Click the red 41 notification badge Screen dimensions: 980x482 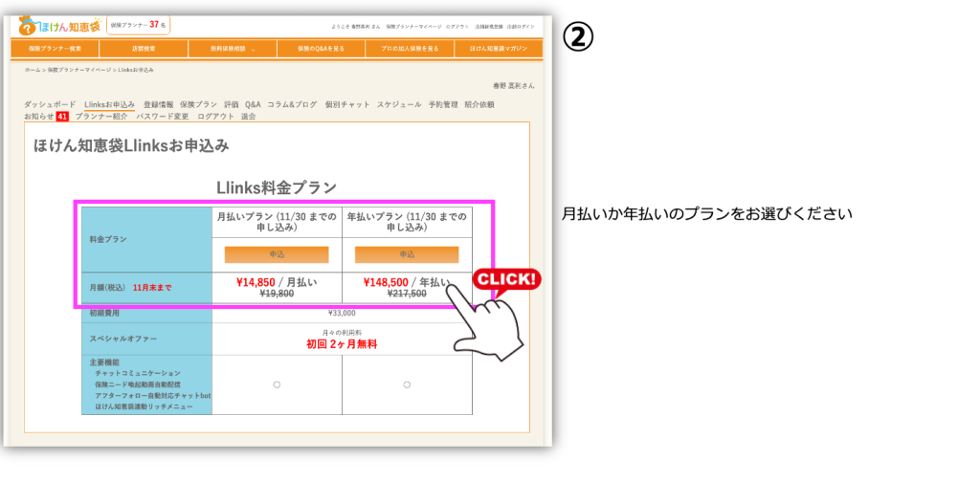pos(62,116)
